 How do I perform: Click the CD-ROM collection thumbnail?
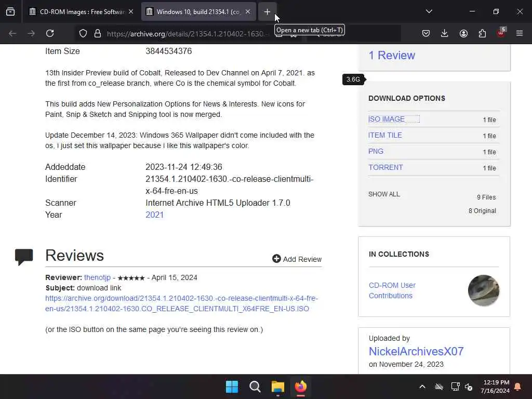pyautogui.click(x=484, y=290)
